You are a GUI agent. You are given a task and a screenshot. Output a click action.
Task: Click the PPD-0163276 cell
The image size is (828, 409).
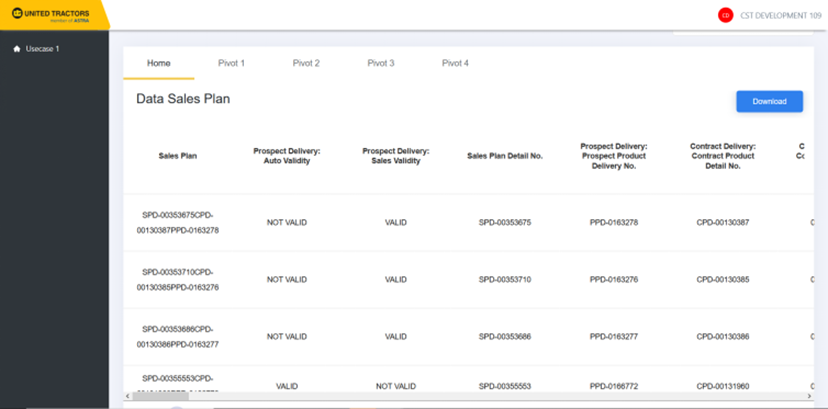[x=614, y=280]
